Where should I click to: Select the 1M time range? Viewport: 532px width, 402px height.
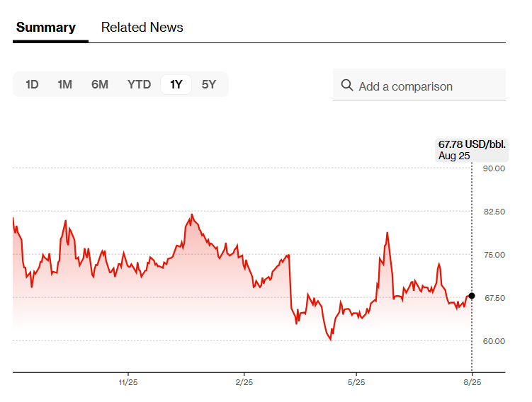click(x=64, y=85)
